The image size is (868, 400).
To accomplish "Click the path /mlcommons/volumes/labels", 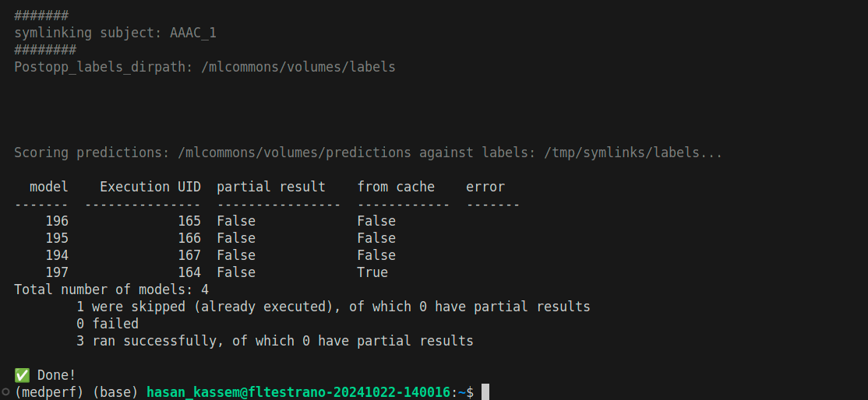I will coord(298,68).
